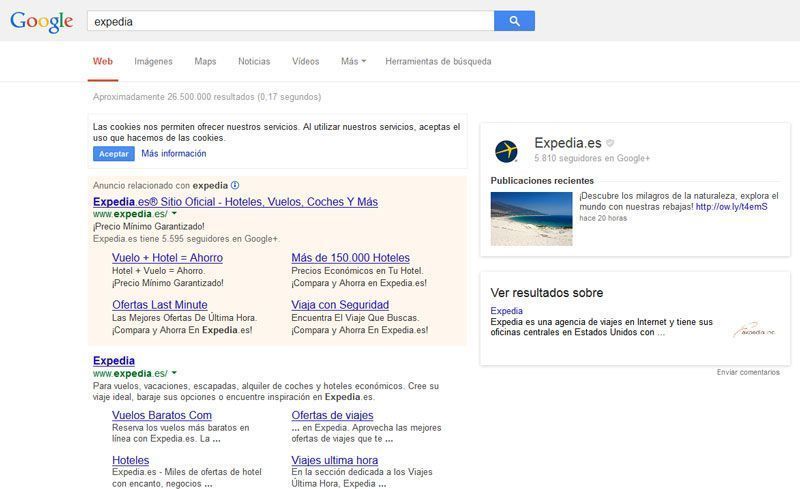Open the Expedia.es Sitio Oficial ad title
Viewport: 800px width, 489px height.
(235, 202)
